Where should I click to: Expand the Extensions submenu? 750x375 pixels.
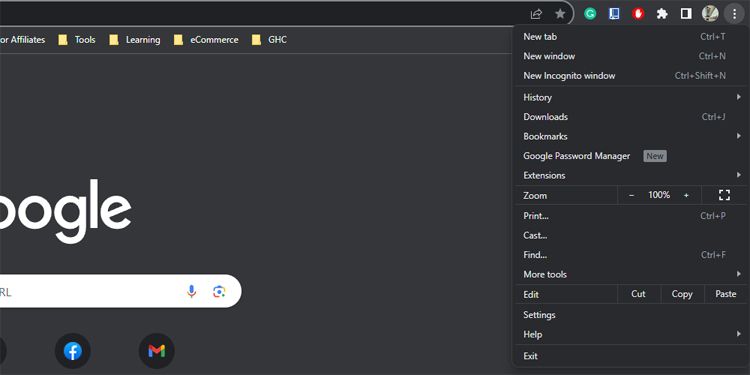631,175
